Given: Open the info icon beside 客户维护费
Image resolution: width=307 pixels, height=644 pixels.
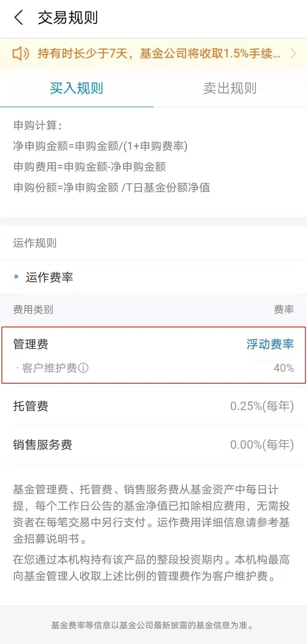Looking at the screenshot, I should [x=83, y=368].
